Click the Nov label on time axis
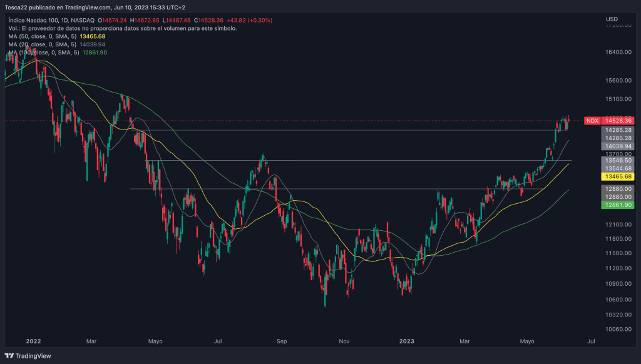The width and height of the screenshot is (641, 364). (x=344, y=341)
